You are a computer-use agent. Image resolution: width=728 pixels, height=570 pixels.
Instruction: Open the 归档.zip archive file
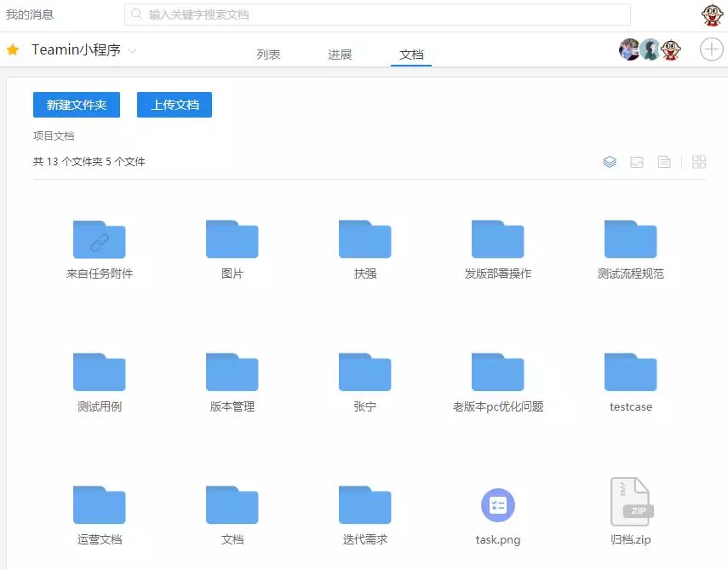tap(631, 503)
